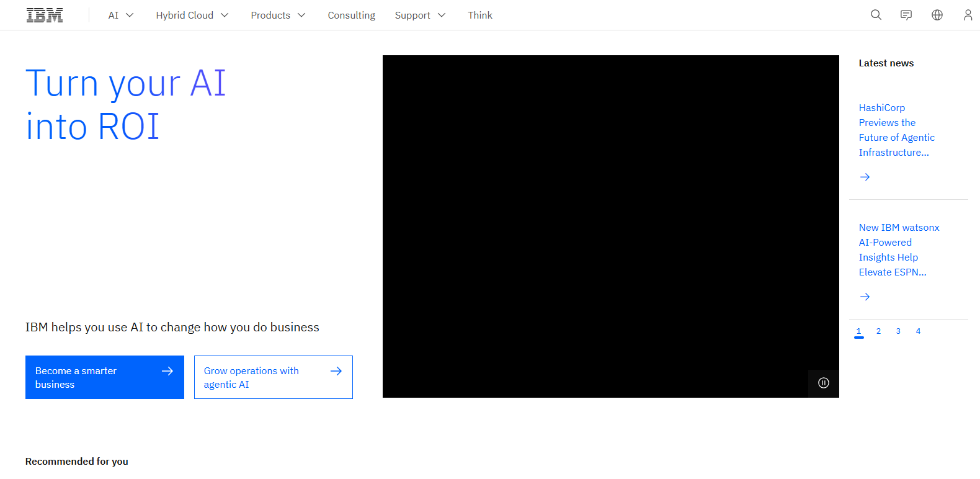
Task: Click the IBM logo
Action: pos(45,15)
